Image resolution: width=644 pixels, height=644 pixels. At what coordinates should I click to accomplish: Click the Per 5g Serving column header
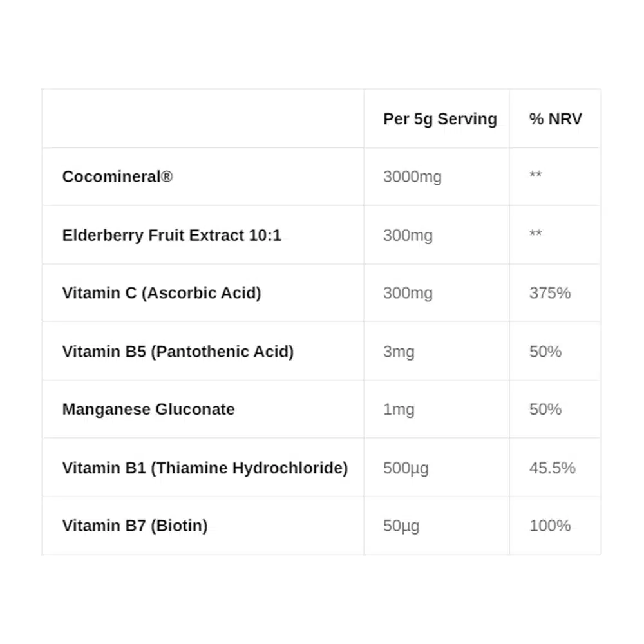click(440, 119)
